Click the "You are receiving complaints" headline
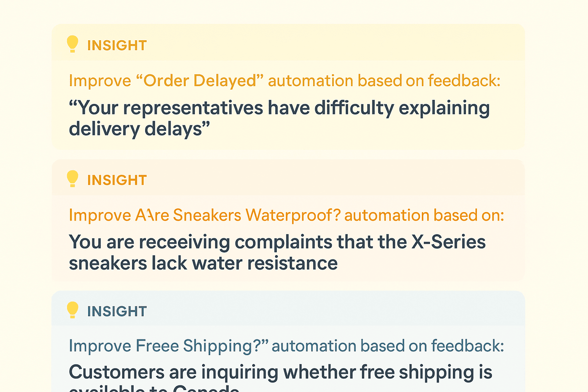 (x=277, y=242)
